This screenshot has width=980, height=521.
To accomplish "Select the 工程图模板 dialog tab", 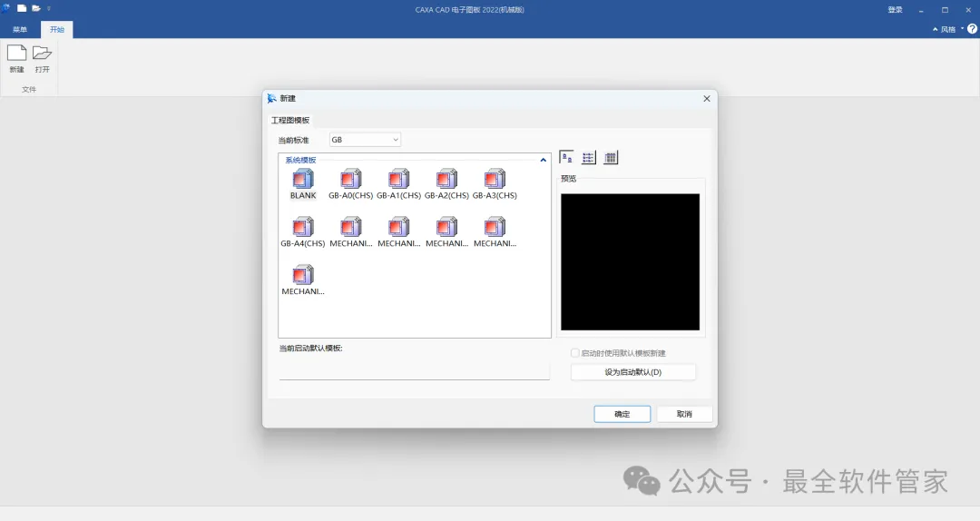I will [290, 120].
